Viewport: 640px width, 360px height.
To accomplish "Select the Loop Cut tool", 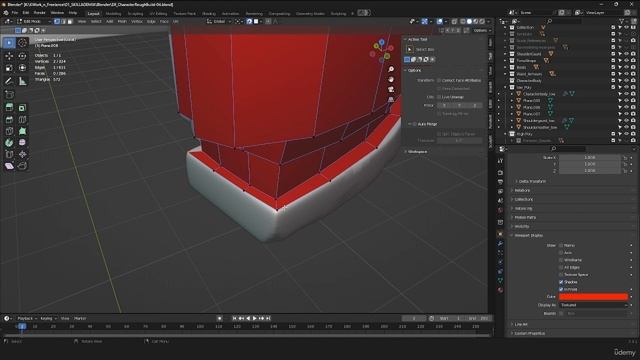I will [x=22, y=120].
